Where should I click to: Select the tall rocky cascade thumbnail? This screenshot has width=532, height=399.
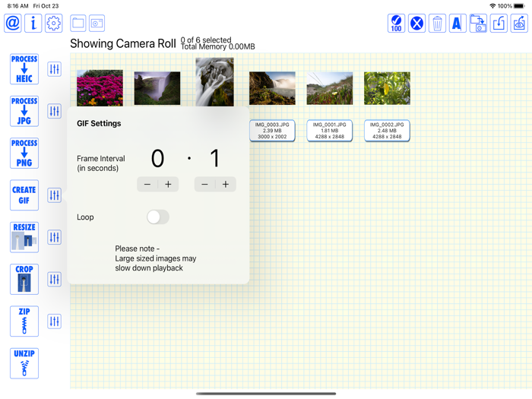215,82
